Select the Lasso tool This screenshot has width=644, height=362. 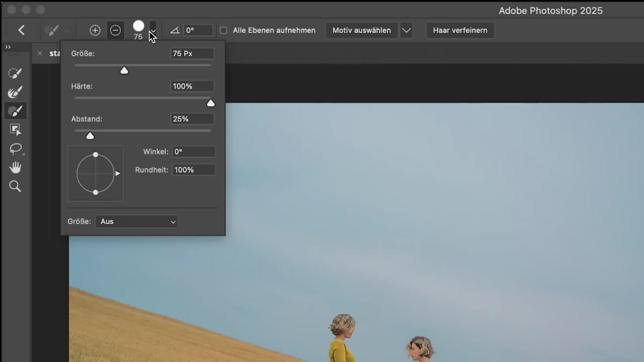click(x=15, y=148)
